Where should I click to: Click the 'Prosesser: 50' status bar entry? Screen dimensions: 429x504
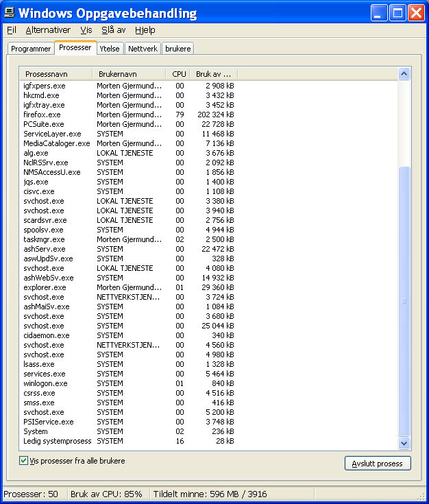pos(31,494)
